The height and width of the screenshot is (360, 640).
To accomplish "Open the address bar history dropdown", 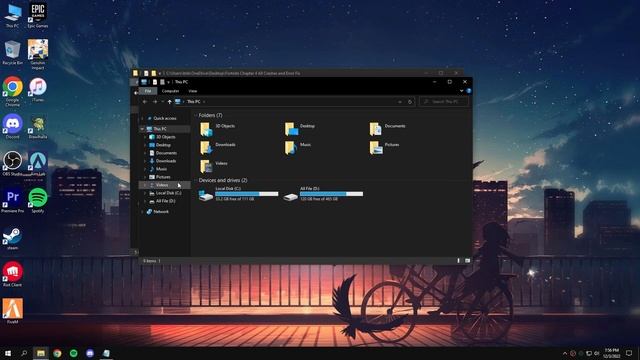I will coord(400,102).
